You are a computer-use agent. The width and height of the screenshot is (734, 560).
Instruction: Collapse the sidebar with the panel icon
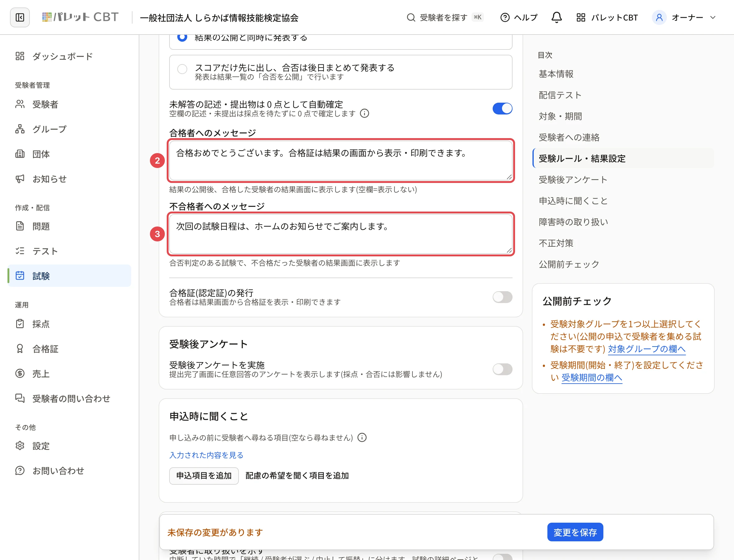point(20,17)
